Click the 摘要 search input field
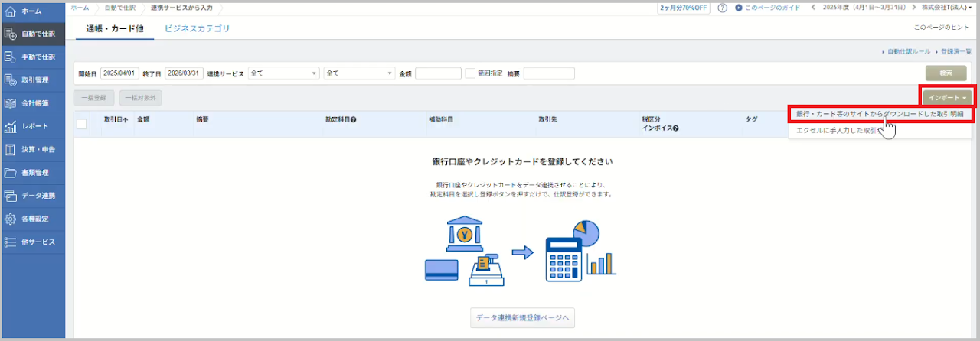980x341 pixels. coord(549,73)
